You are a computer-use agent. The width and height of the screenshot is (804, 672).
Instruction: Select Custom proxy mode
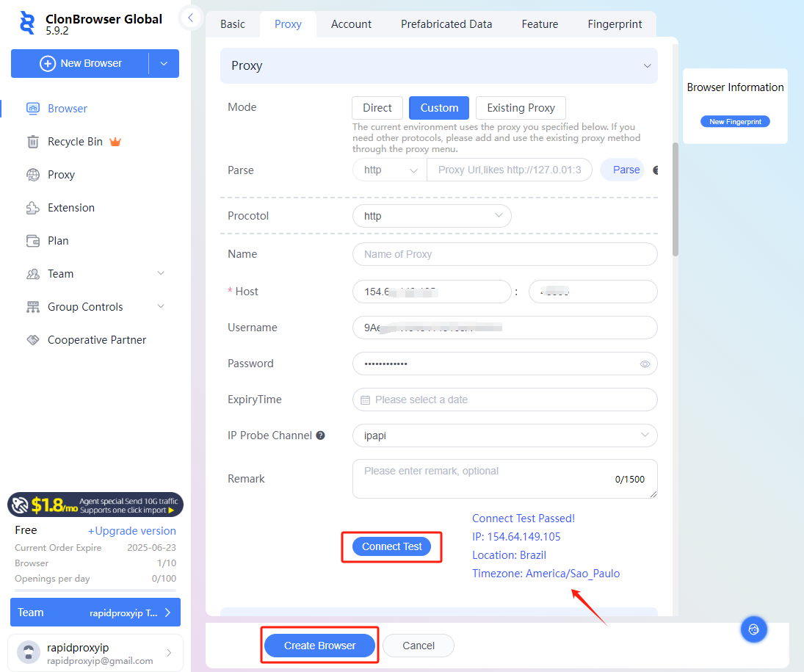point(439,108)
